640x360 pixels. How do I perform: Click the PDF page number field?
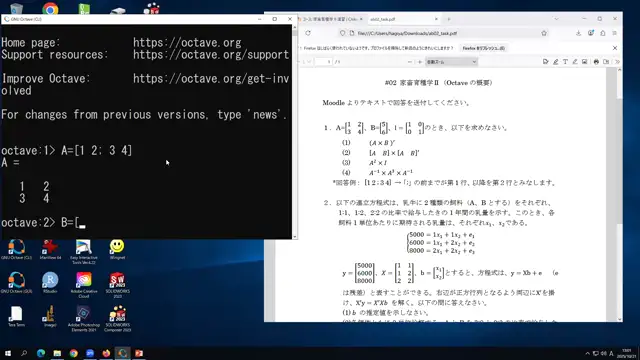click(x=323, y=62)
